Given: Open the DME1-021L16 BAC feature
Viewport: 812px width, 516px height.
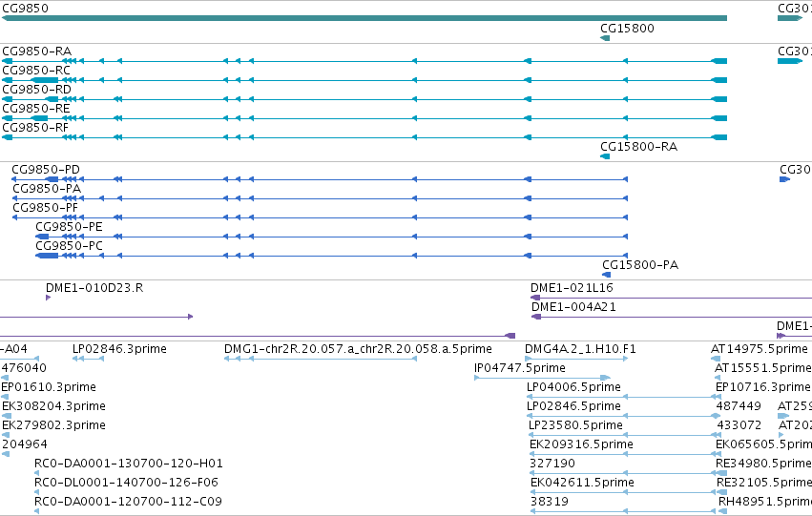Looking at the screenshot, I should coord(572,288).
